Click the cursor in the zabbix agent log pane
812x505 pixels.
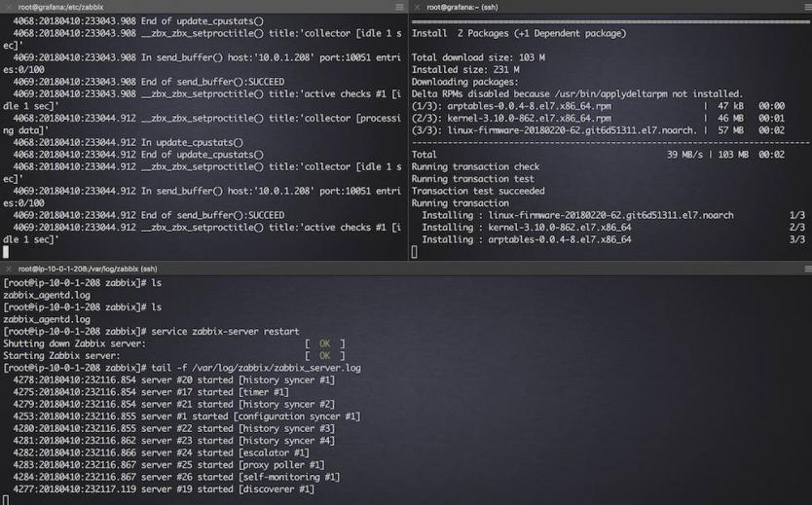pos(6,251)
